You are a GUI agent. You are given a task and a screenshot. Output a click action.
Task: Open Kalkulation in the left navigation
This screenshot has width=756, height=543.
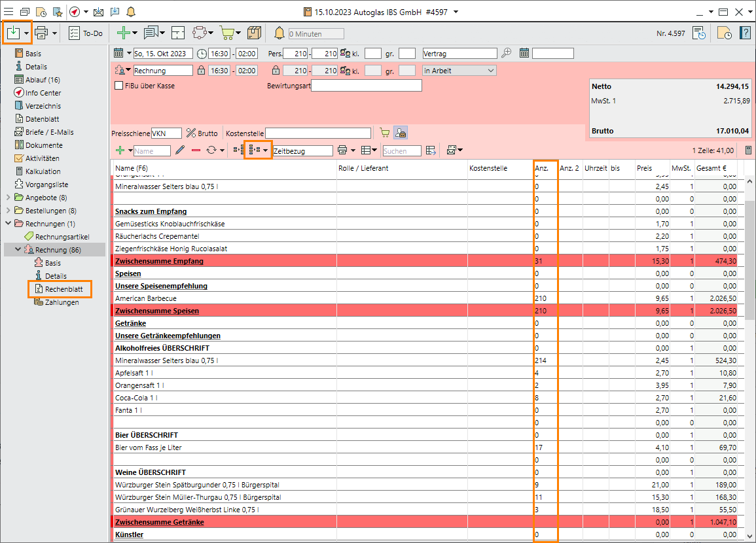point(43,171)
